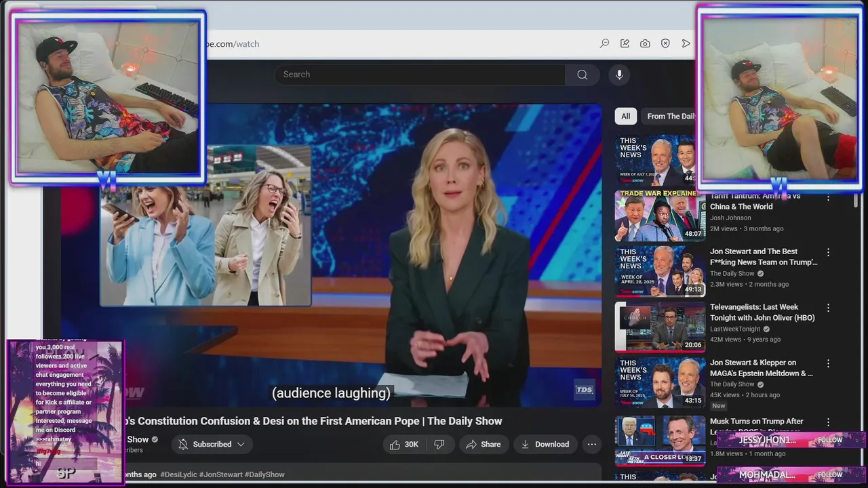Click the Download button
Screen dimensions: 868x488
545,445
